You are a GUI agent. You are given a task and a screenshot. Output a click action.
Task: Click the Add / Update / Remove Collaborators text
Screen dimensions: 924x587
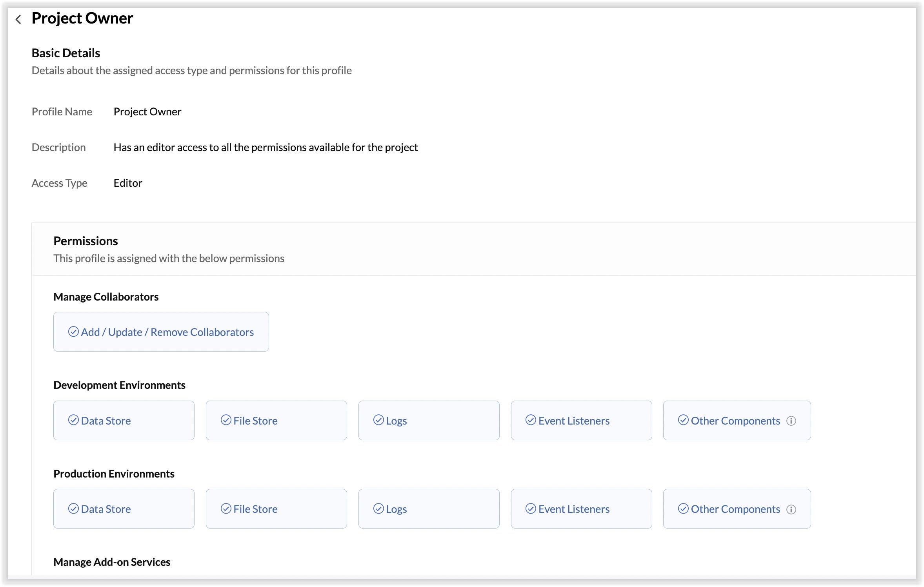tap(167, 332)
